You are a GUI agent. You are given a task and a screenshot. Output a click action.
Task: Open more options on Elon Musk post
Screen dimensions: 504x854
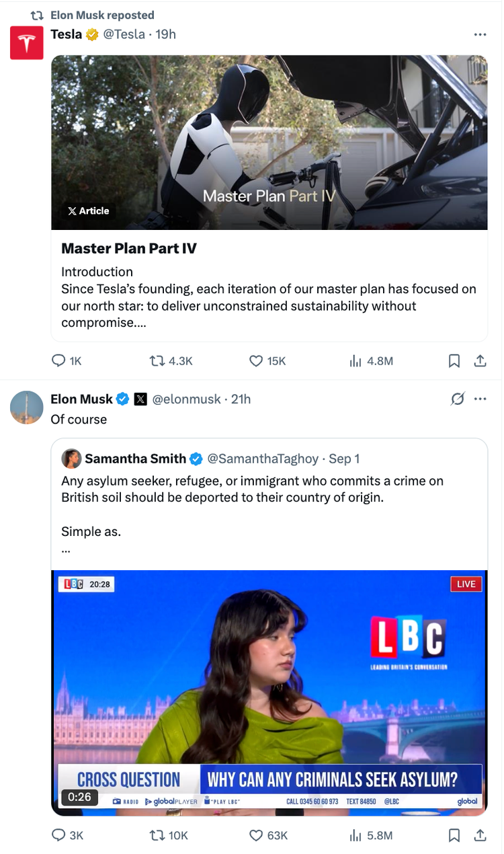480,399
